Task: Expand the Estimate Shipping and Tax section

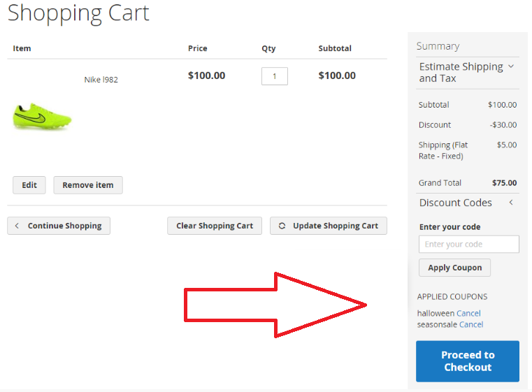Action: [x=461, y=73]
